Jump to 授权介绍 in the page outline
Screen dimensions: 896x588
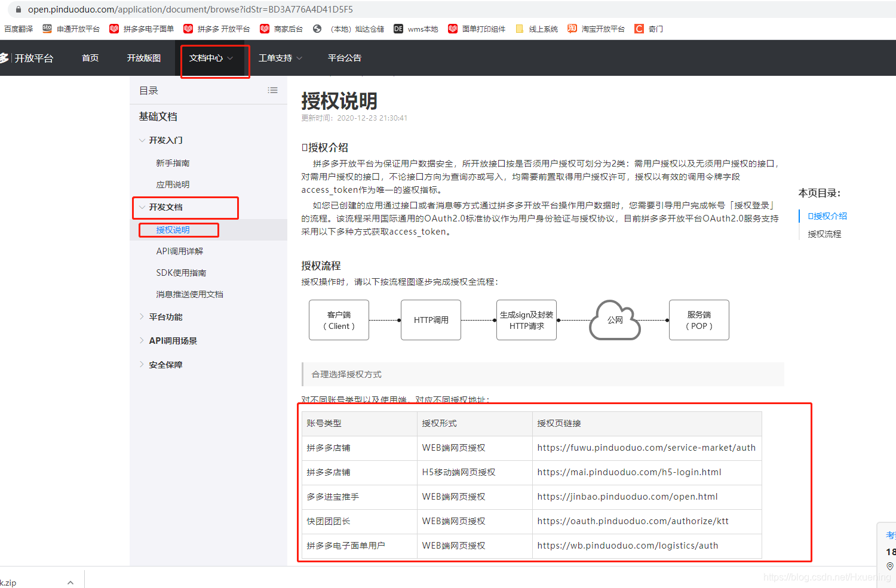(x=827, y=216)
